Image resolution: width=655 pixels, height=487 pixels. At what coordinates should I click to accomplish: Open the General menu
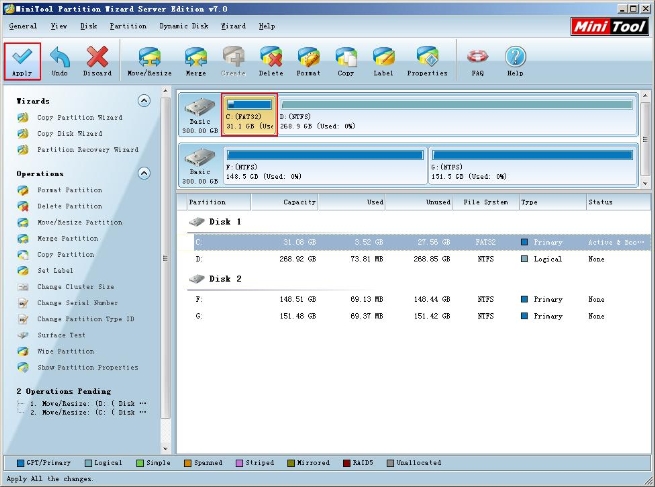(x=23, y=26)
